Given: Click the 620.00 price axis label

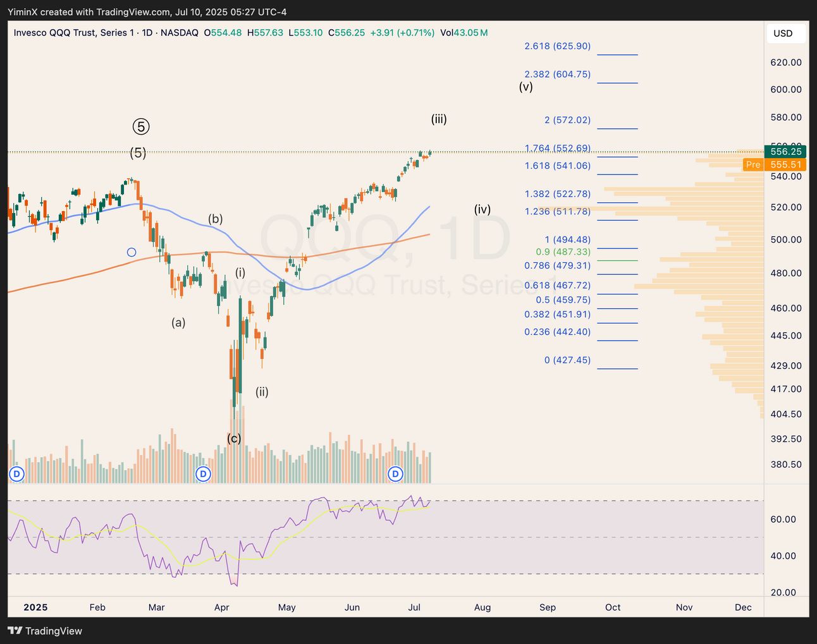Looking at the screenshot, I should click(x=786, y=62).
